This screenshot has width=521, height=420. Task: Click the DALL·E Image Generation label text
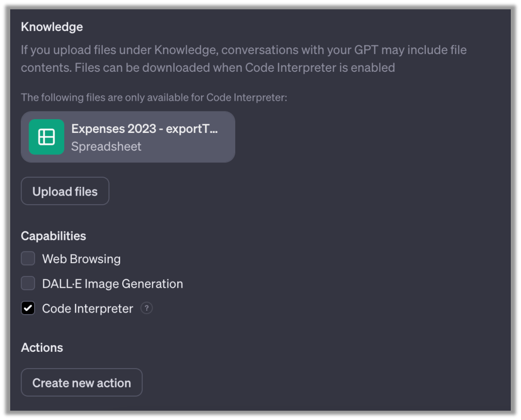[113, 284]
